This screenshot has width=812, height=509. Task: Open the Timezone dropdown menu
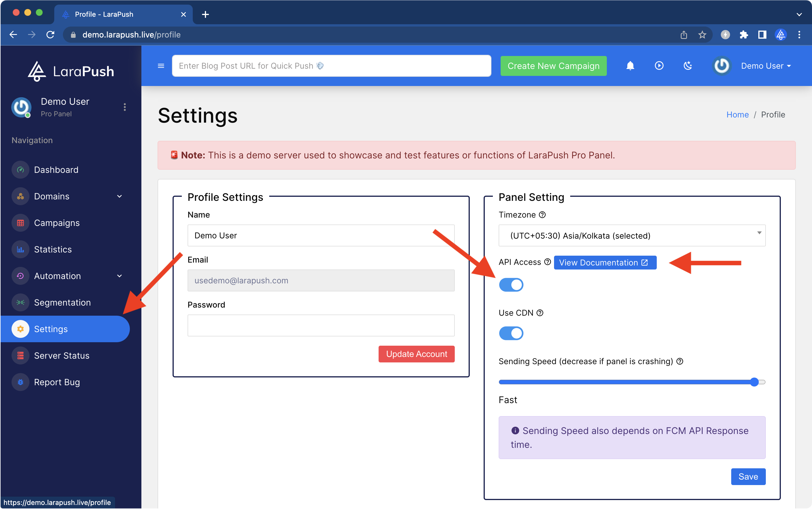pos(632,236)
